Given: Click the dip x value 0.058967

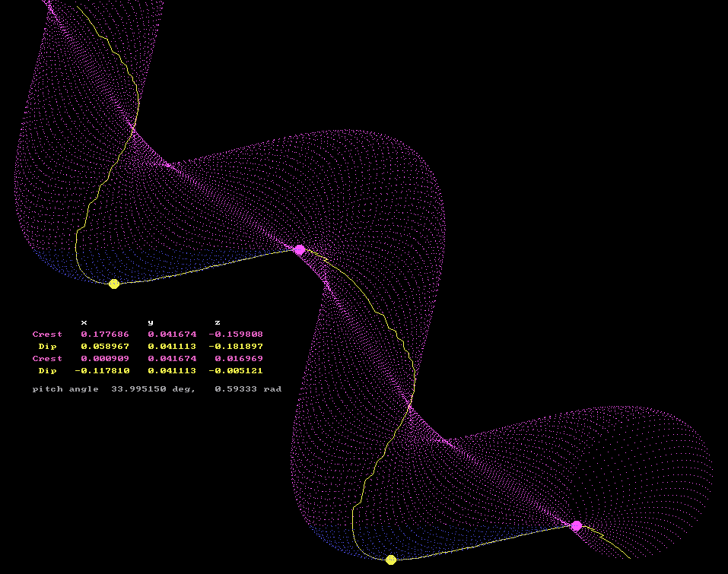Looking at the screenshot, I should [x=105, y=347].
